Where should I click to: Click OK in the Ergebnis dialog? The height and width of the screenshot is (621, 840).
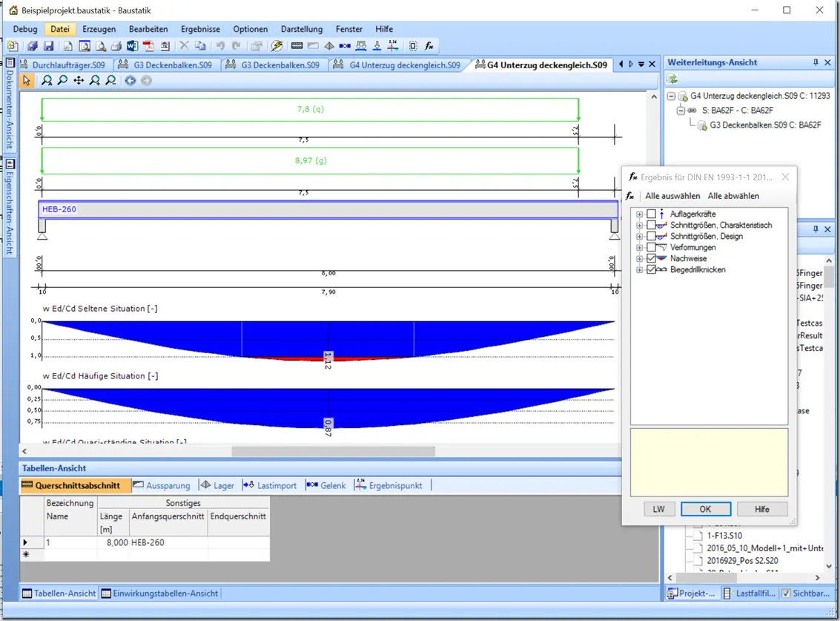click(706, 509)
